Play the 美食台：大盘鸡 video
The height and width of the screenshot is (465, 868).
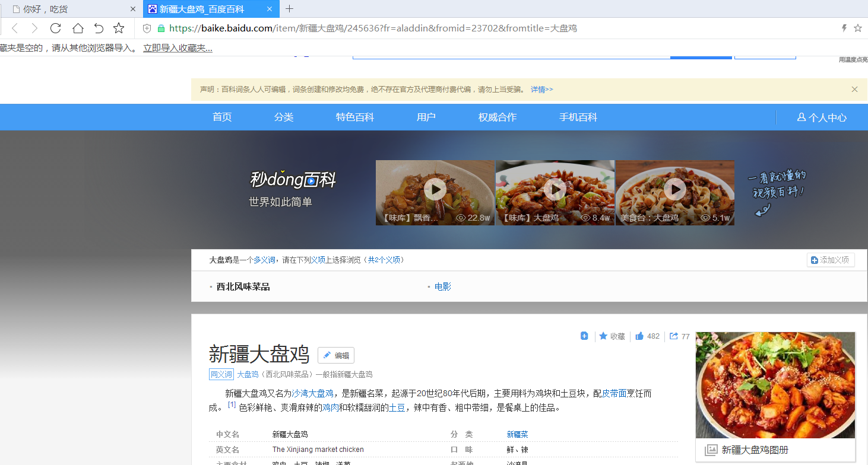pyautogui.click(x=675, y=190)
